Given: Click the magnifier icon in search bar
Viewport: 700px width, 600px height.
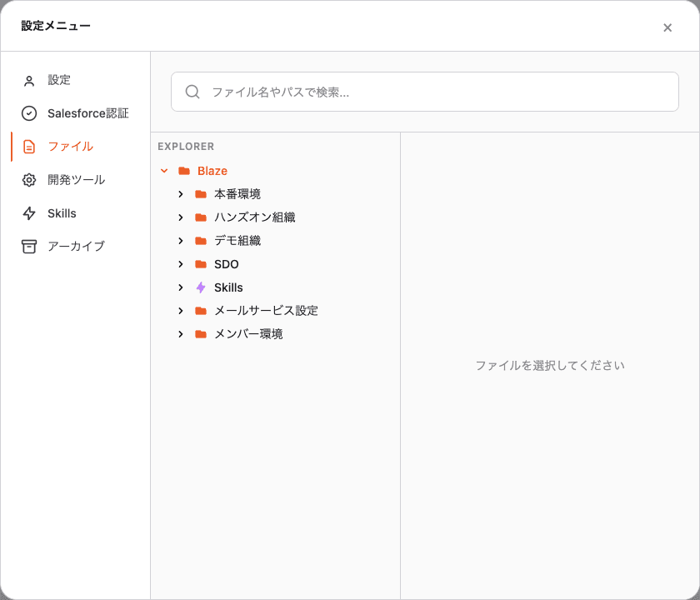Looking at the screenshot, I should 192,92.
